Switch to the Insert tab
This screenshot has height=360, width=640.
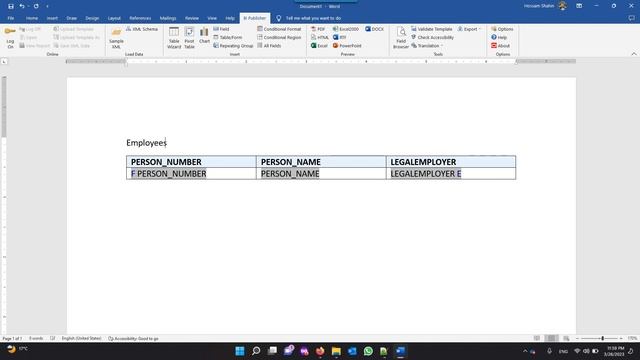pos(52,18)
